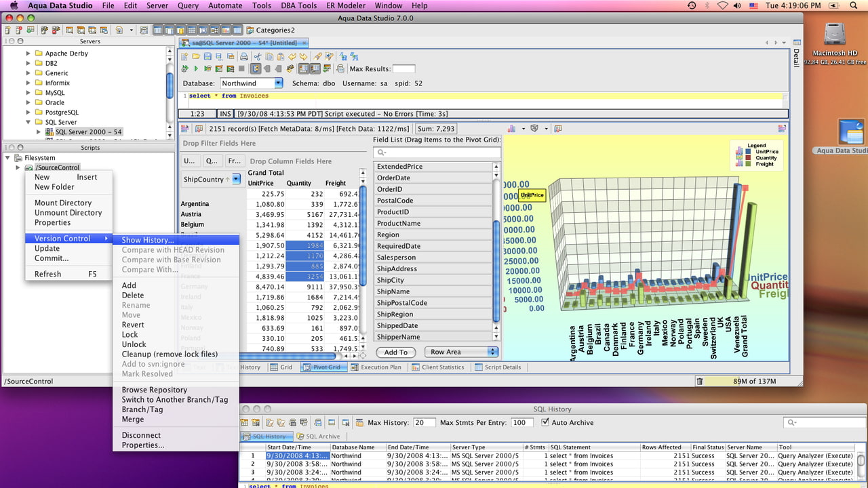Viewport: 868px width, 488px height.
Task: Click the Fr... field button in pivot grid
Action: 234,161
